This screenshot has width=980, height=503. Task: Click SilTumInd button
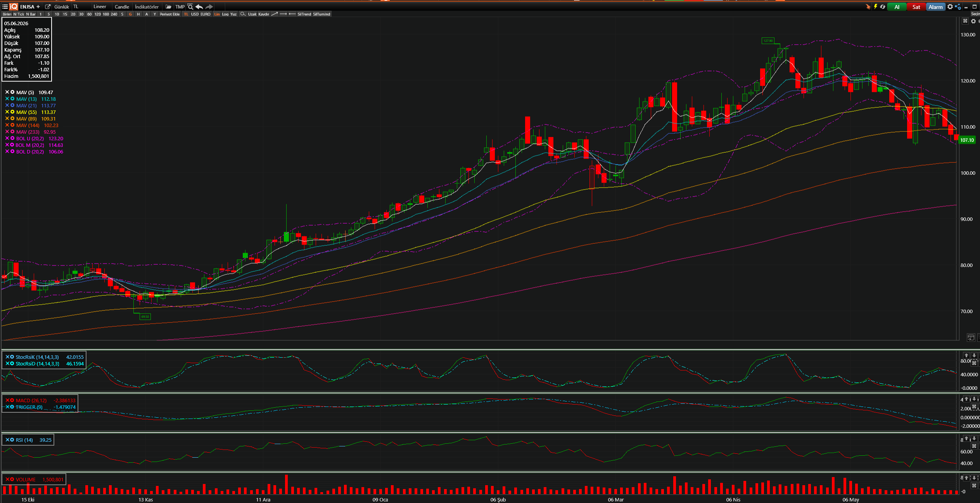tap(321, 14)
